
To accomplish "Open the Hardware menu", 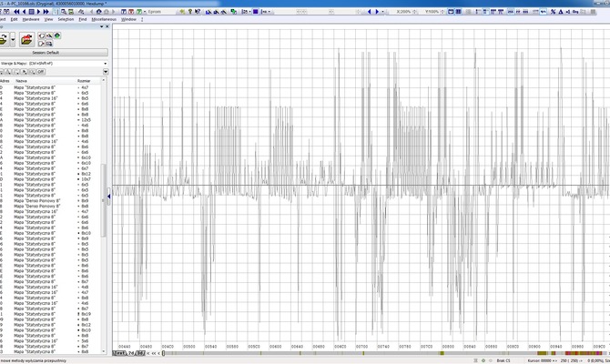I will pyautogui.click(x=30, y=18).
